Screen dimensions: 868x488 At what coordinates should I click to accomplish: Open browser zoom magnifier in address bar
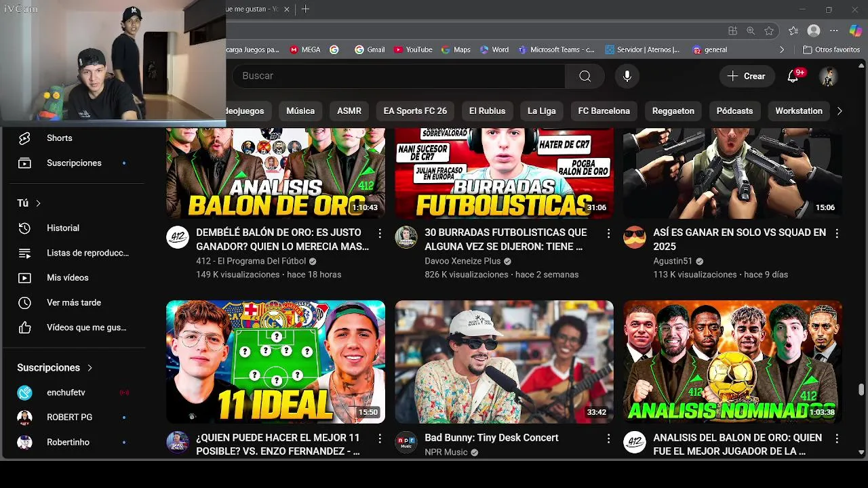[x=751, y=30]
